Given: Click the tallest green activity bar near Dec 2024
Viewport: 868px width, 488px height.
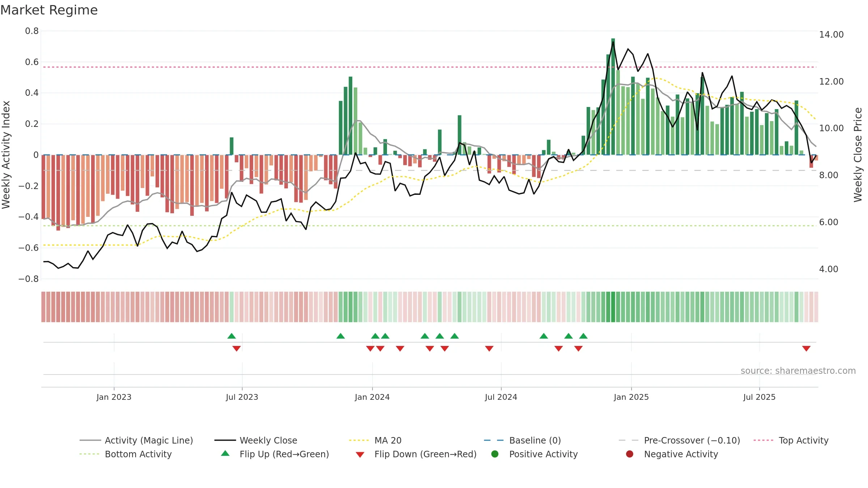Looking at the screenshot, I should [x=613, y=97].
